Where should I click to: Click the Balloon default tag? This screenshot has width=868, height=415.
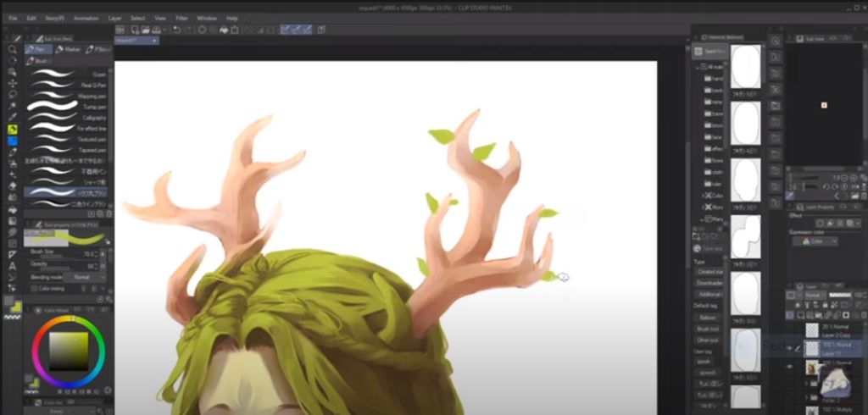click(708, 318)
